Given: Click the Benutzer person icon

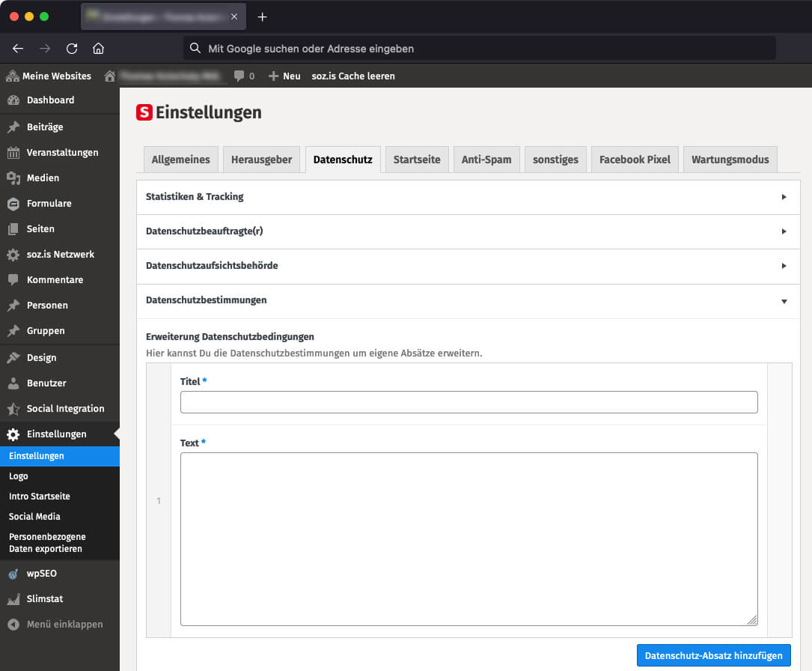Looking at the screenshot, I should (x=13, y=383).
